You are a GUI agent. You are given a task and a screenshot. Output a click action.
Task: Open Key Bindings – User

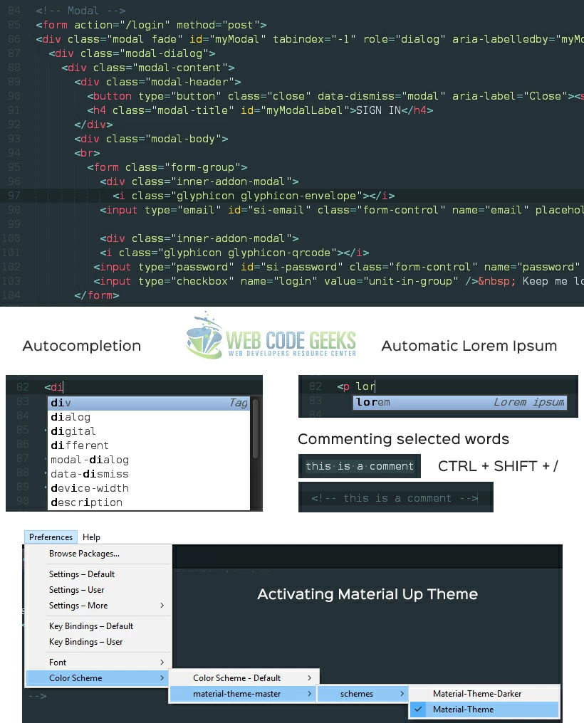pyautogui.click(x=98, y=642)
